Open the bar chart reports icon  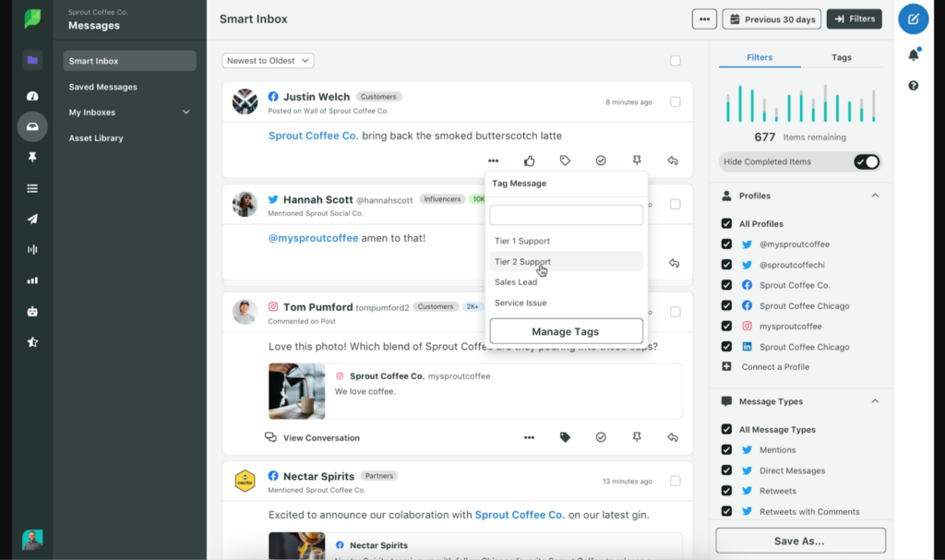(32, 280)
